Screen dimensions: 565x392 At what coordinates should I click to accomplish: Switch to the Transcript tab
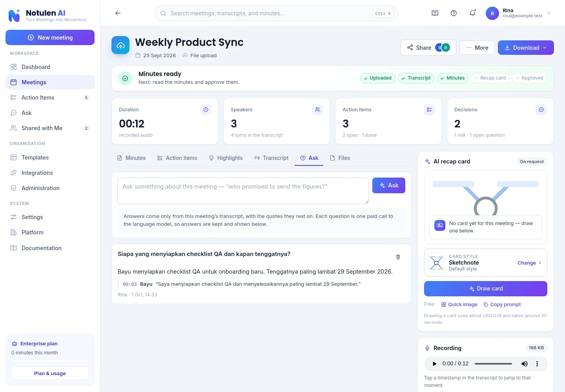coord(272,158)
